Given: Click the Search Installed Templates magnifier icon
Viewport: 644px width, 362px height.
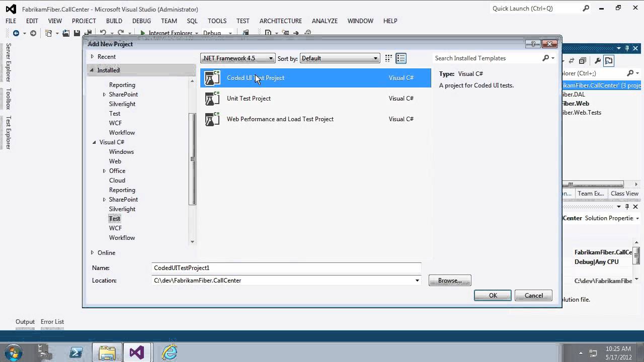Looking at the screenshot, I should (546, 58).
